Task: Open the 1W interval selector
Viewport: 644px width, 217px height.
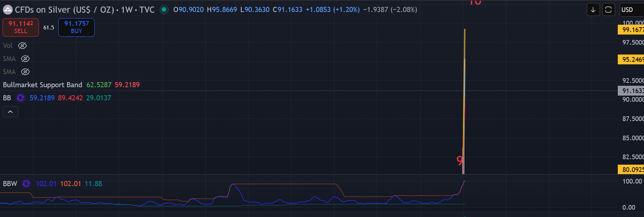Action: (127, 10)
